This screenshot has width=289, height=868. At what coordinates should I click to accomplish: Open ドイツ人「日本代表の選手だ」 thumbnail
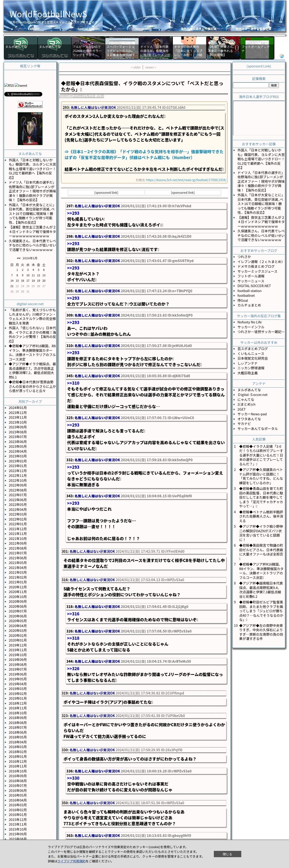click(x=156, y=48)
